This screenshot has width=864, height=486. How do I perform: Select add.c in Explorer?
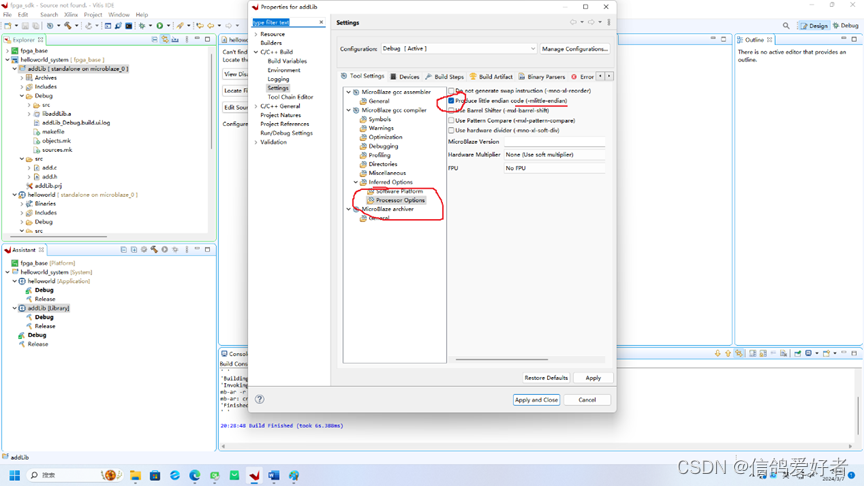tap(50, 168)
